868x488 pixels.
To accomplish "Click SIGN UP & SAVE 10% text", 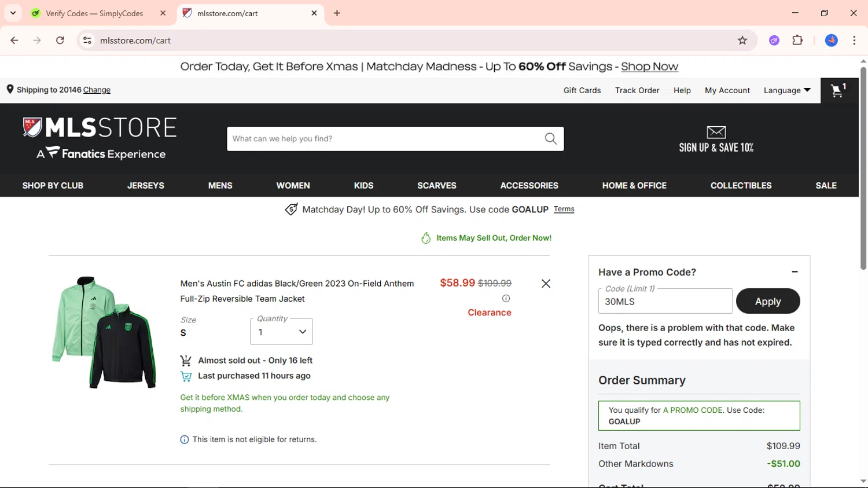I will [x=716, y=148].
